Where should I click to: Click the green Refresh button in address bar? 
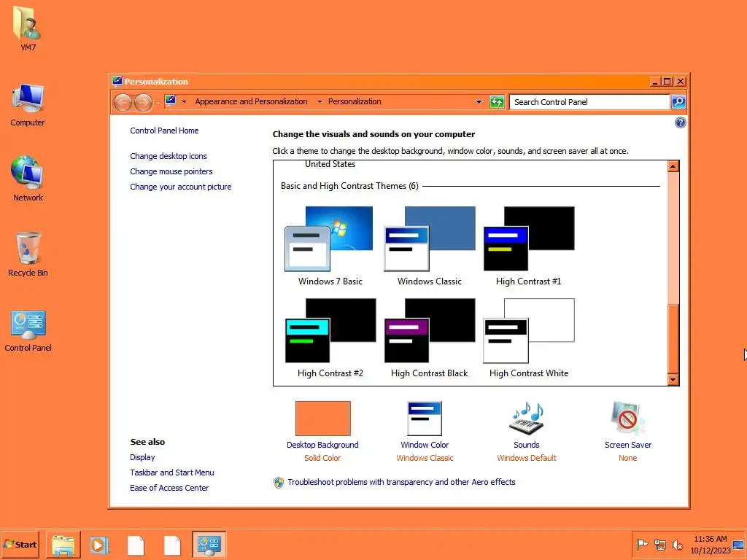[x=496, y=102]
